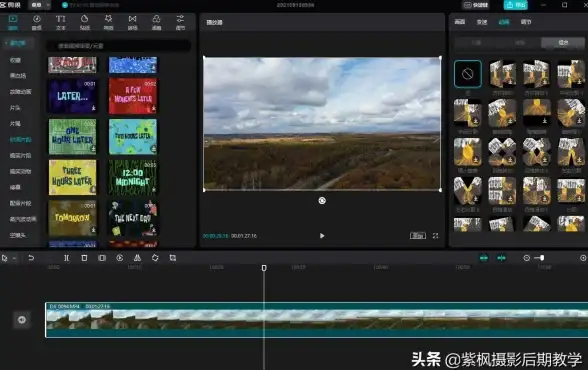Open the 绿幕 (Green screen) category in the sidebar

(x=15, y=187)
